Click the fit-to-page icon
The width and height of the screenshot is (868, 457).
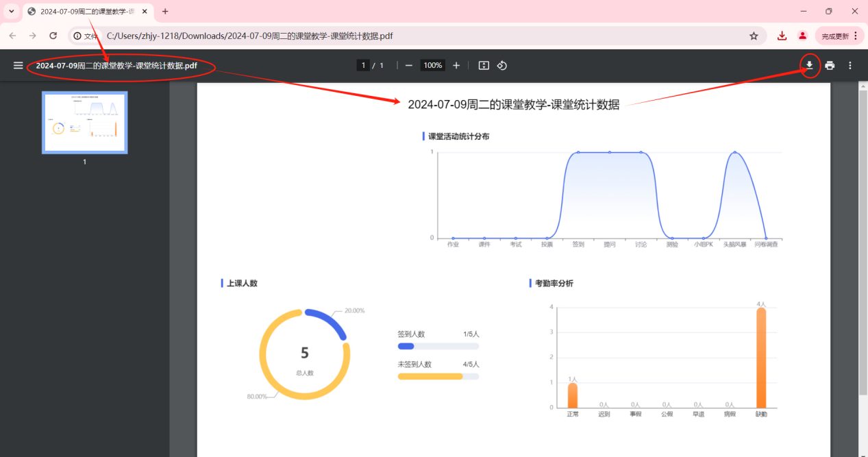point(484,65)
